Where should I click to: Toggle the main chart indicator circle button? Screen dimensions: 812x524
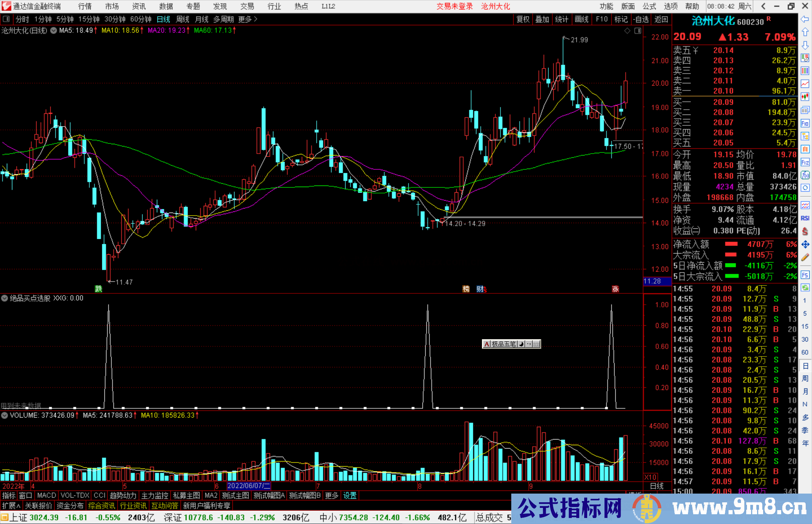[54, 30]
